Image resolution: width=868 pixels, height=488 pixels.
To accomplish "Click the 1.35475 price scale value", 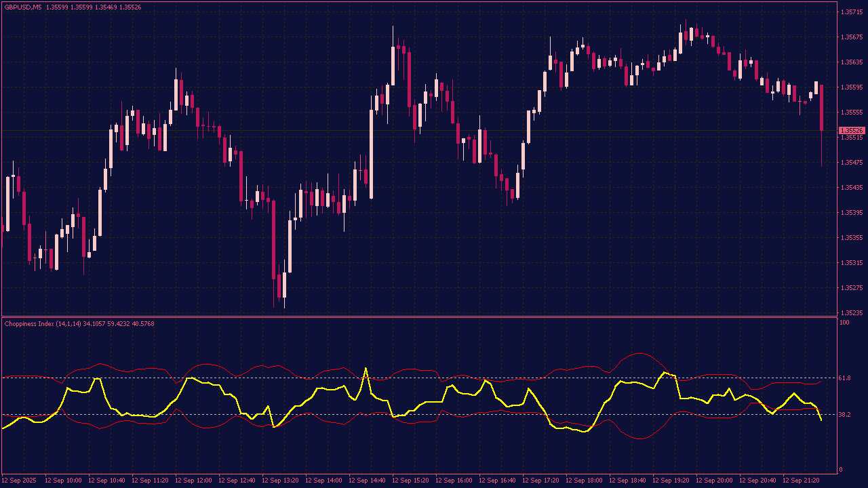I will pyautogui.click(x=851, y=163).
